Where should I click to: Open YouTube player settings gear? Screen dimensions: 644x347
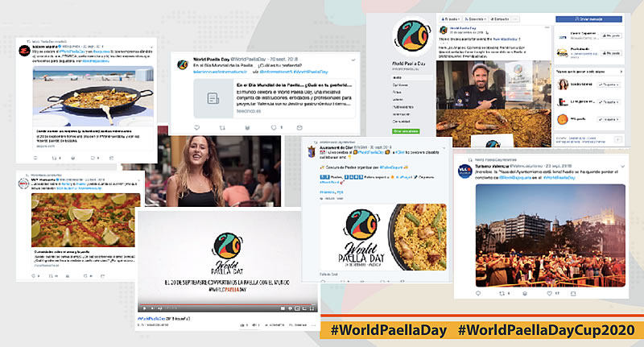tap(290, 308)
